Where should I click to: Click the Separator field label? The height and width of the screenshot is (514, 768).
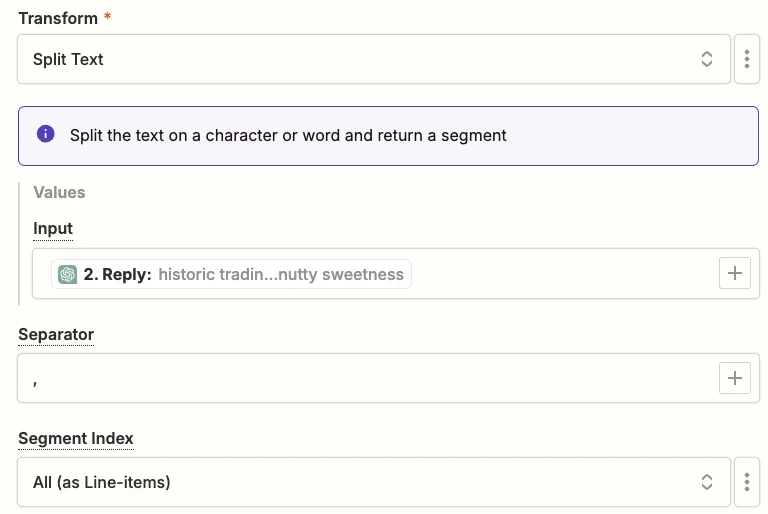point(56,333)
